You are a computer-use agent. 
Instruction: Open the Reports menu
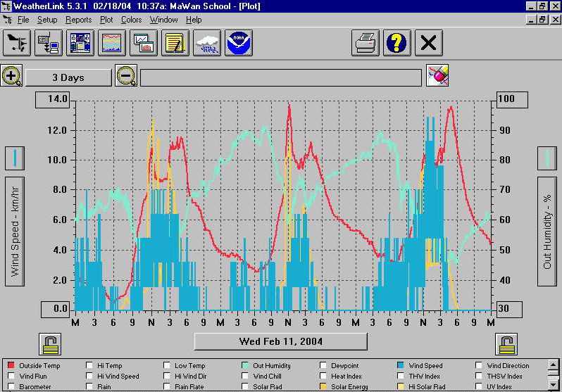[x=78, y=20]
